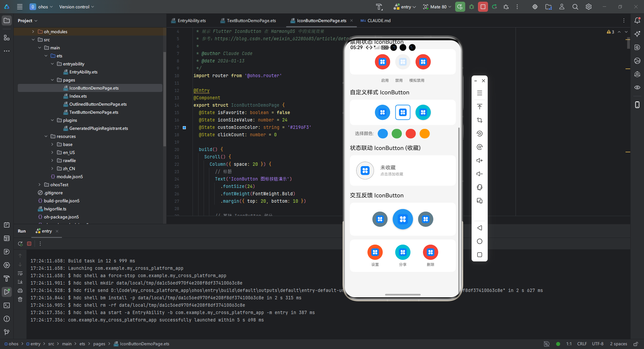The image size is (644, 349).
Task: Switch to the EntryAbility.ets tab
Action: 189,20
